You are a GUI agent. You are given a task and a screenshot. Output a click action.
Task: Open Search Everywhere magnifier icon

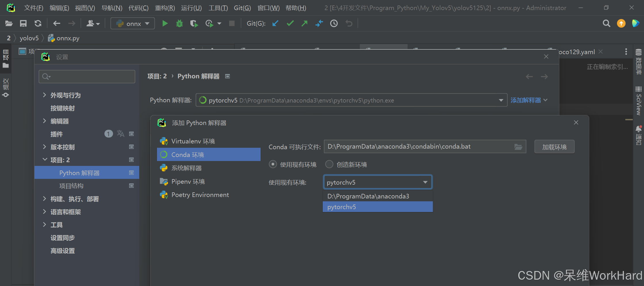[x=606, y=23]
